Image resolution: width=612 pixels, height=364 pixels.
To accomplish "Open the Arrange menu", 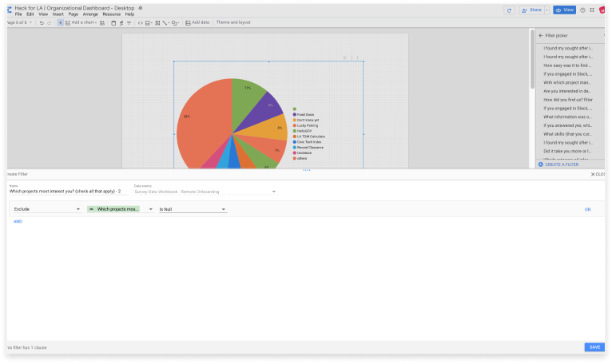I will [90, 14].
